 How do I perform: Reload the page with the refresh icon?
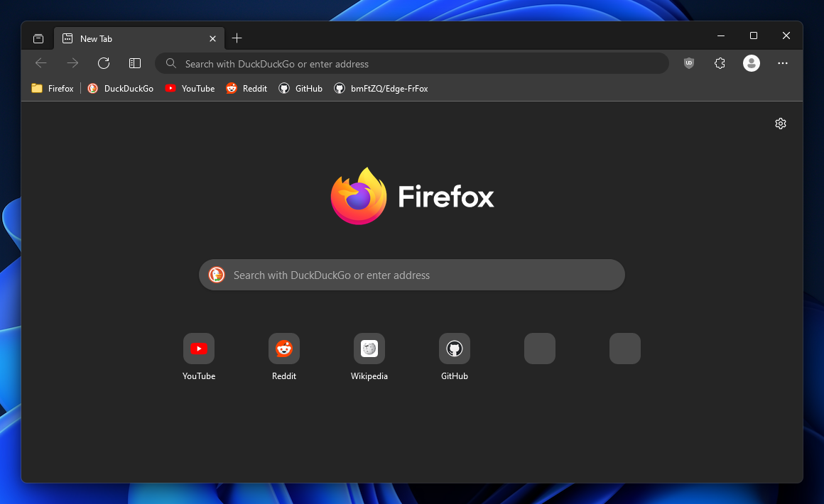coord(104,63)
